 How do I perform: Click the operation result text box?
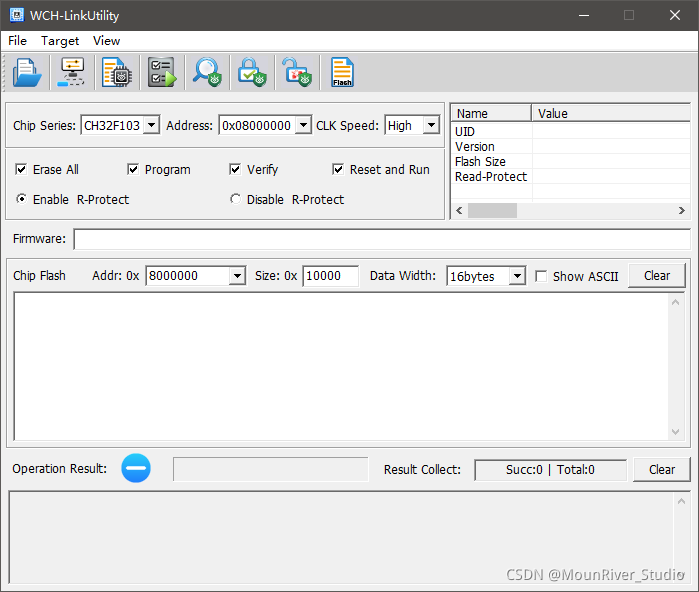(271, 469)
